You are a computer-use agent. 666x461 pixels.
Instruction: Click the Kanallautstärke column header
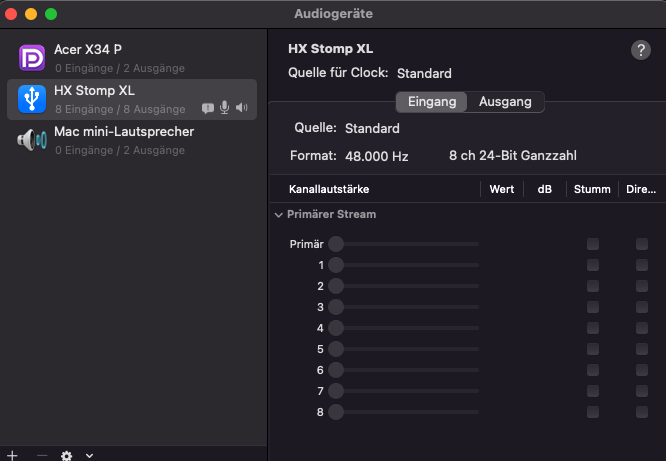coord(329,189)
